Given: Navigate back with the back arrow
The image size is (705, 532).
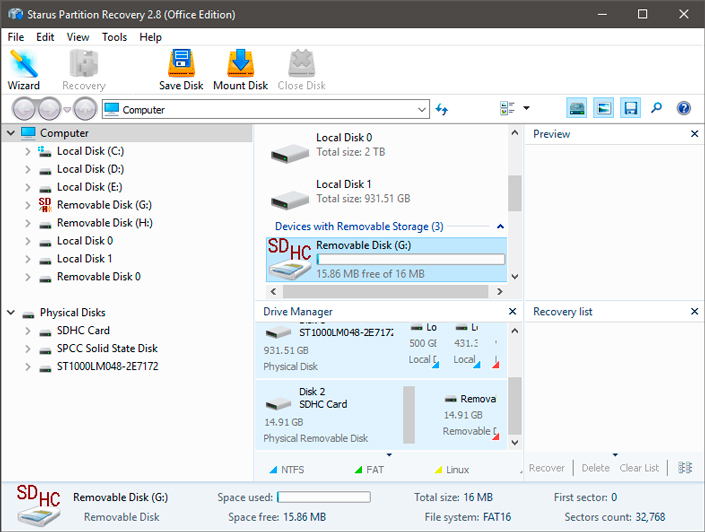Looking at the screenshot, I should (x=23, y=109).
